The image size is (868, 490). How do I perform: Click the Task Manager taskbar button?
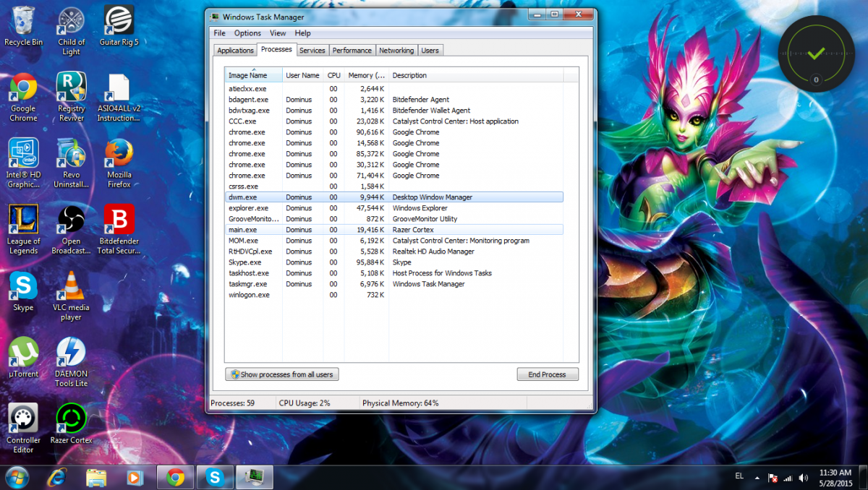(254, 477)
